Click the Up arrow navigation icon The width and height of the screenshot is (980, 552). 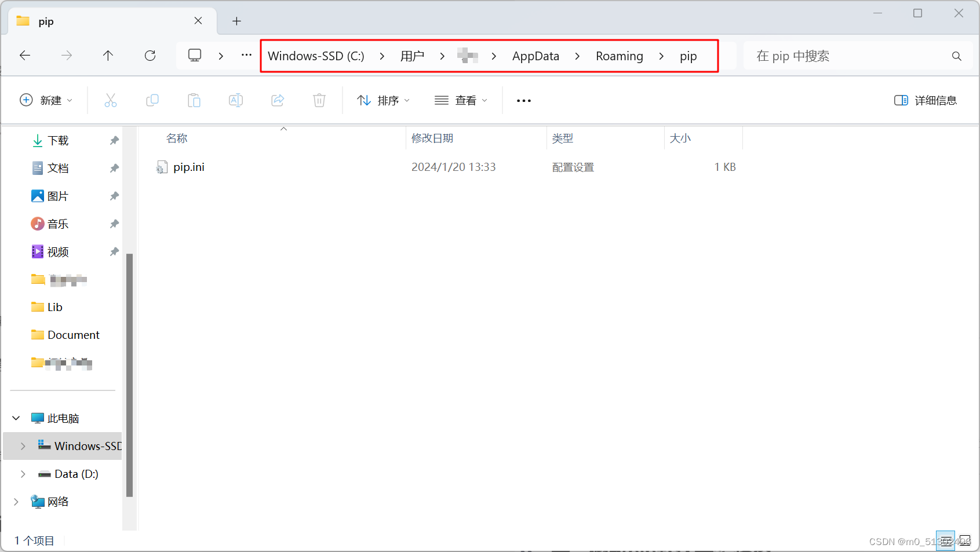[x=108, y=55]
